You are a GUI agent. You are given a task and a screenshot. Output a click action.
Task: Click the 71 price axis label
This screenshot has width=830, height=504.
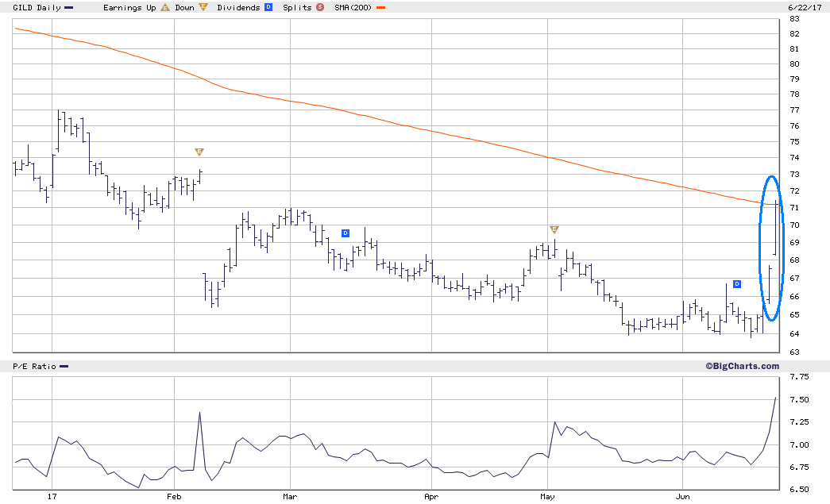[x=794, y=208]
